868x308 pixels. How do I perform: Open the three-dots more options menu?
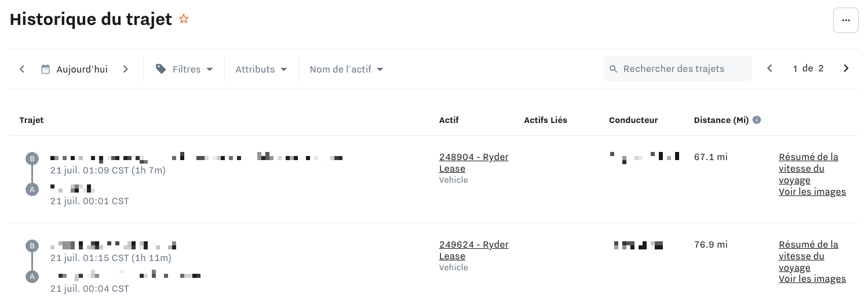point(845,20)
